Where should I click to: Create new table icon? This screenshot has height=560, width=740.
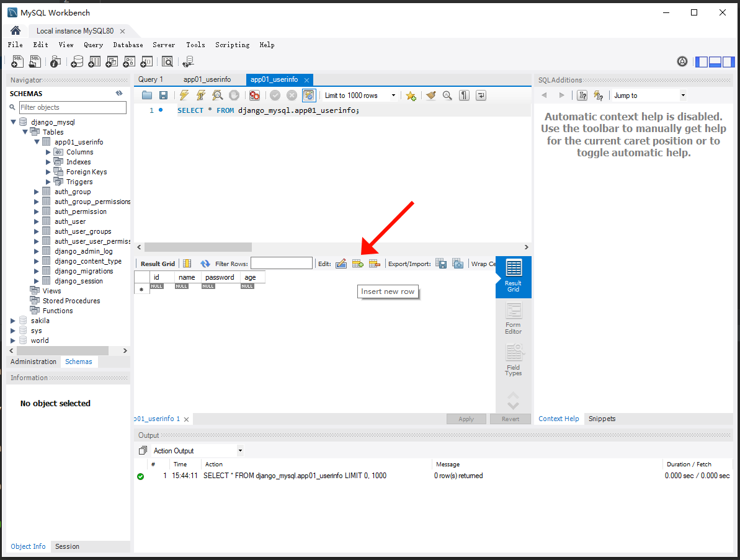tap(94, 61)
